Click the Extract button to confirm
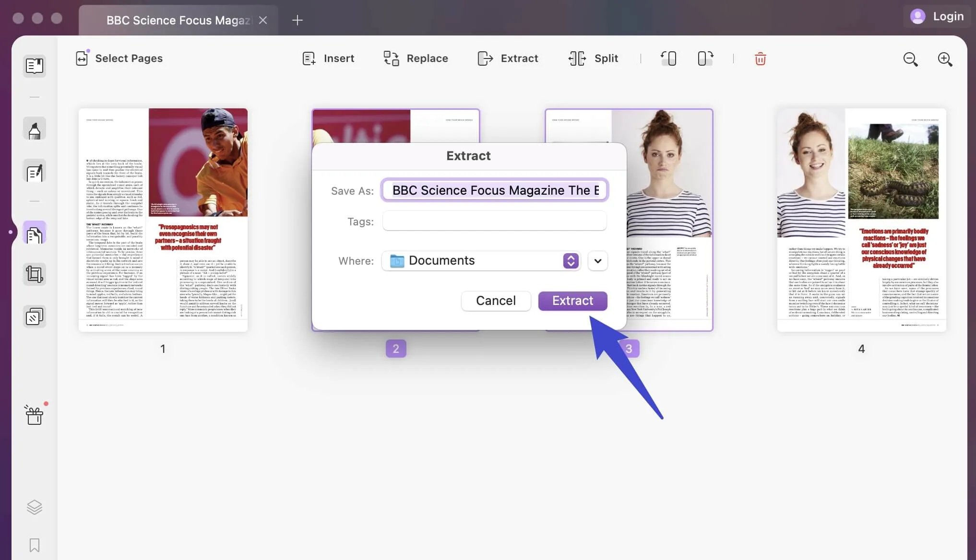976x560 pixels. (x=572, y=301)
